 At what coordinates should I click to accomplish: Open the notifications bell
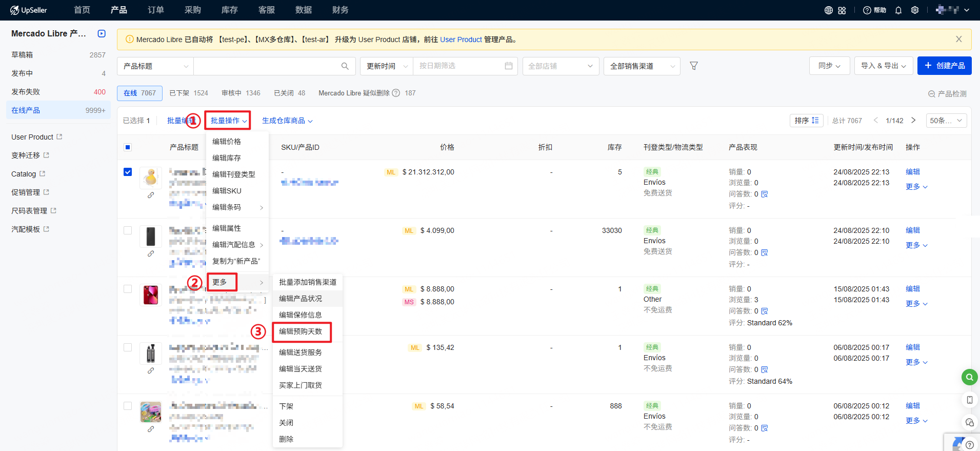(898, 10)
